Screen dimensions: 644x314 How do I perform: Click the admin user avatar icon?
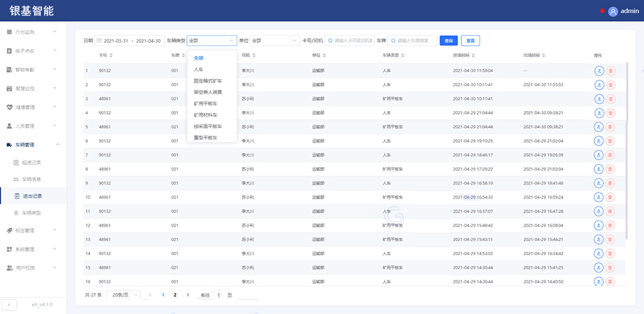(x=613, y=11)
